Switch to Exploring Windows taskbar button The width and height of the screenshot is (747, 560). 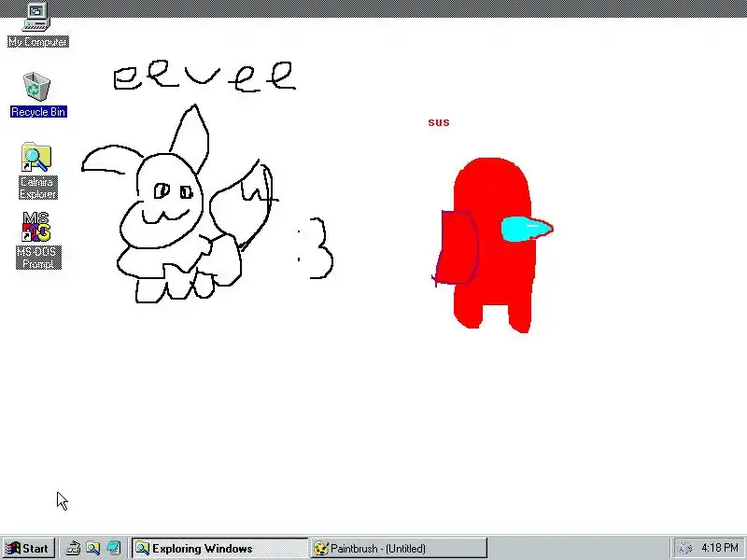(x=220, y=548)
